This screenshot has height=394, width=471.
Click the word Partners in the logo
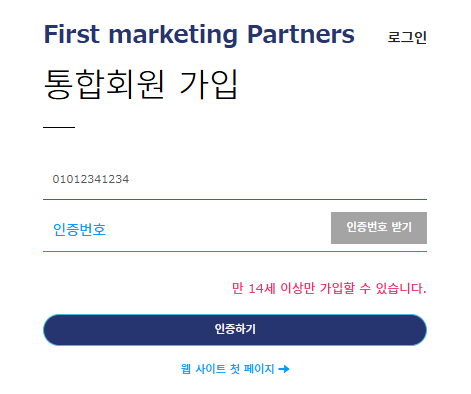pyautogui.click(x=301, y=34)
